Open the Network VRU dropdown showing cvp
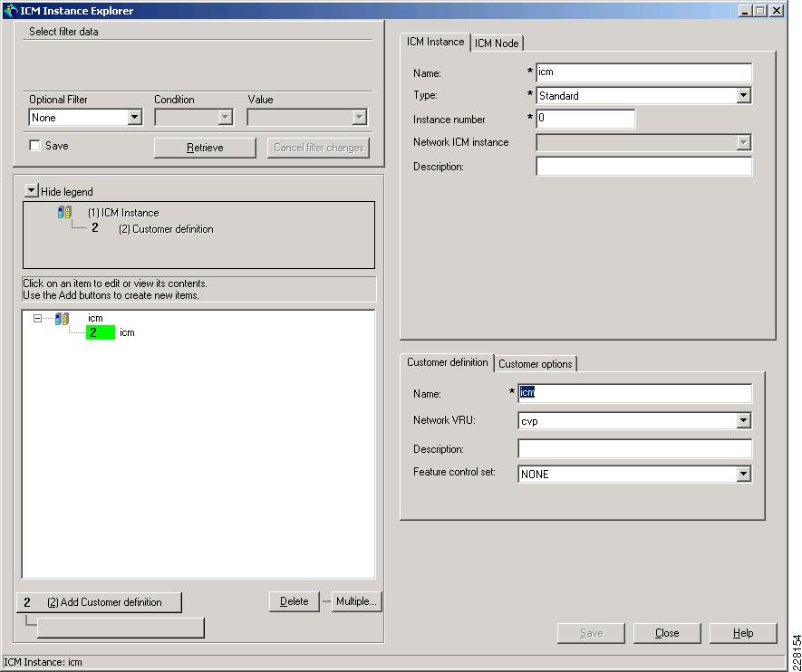Screen dimensions: 802x672 coord(744,420)
